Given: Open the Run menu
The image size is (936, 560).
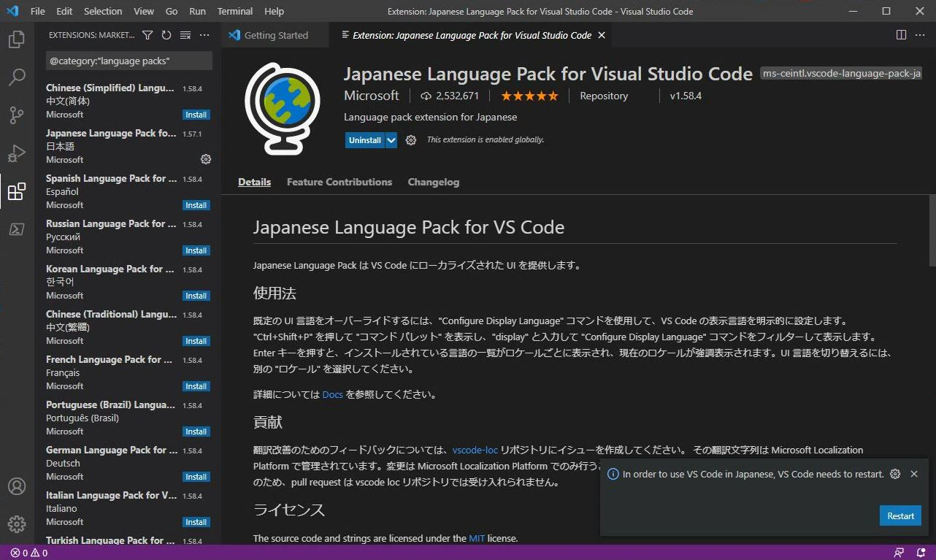Looking at the screenshot, I should (x=197, y=11).
